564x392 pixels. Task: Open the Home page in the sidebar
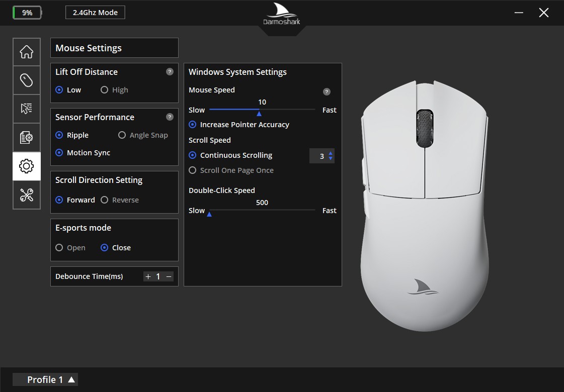27,52
